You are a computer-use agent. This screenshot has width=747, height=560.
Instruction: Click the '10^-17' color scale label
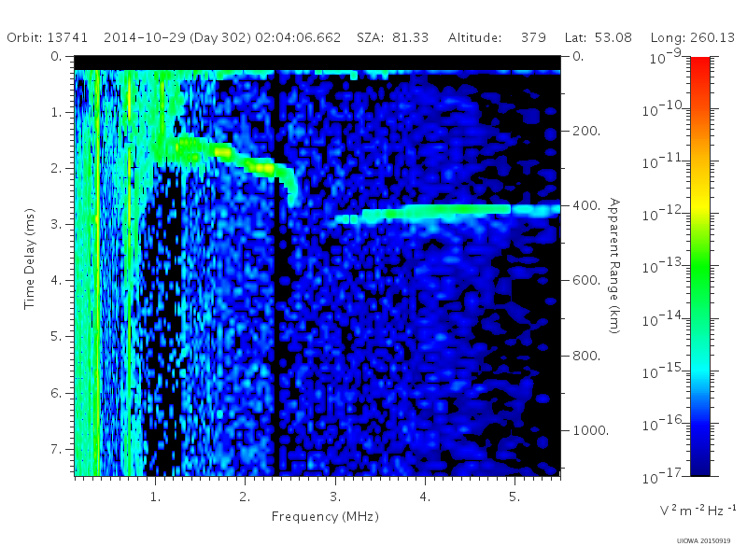(664, 476)
